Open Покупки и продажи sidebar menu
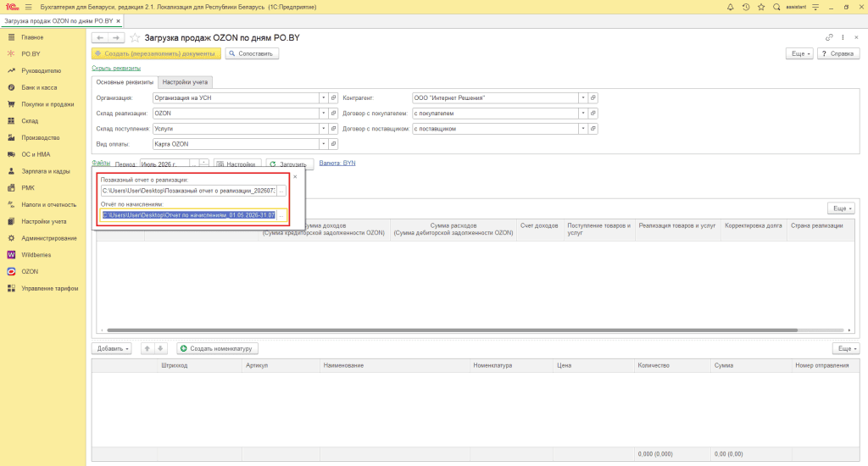 pos(47,104)
